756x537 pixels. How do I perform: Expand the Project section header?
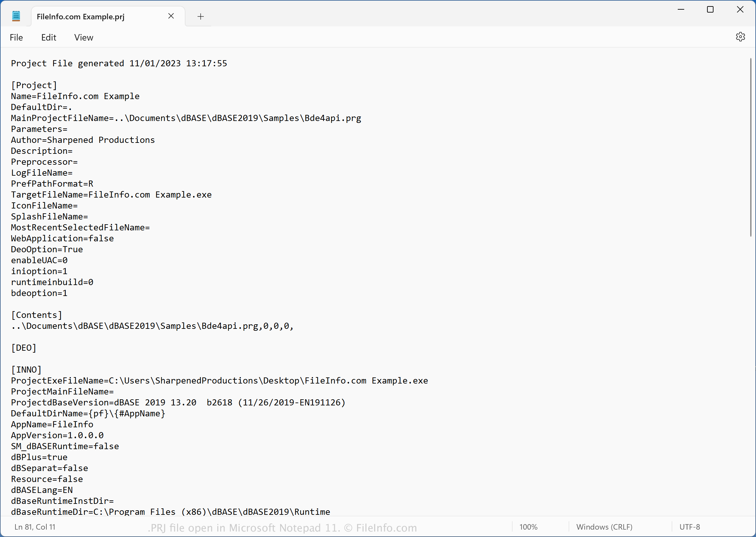(x=33, y=86)
